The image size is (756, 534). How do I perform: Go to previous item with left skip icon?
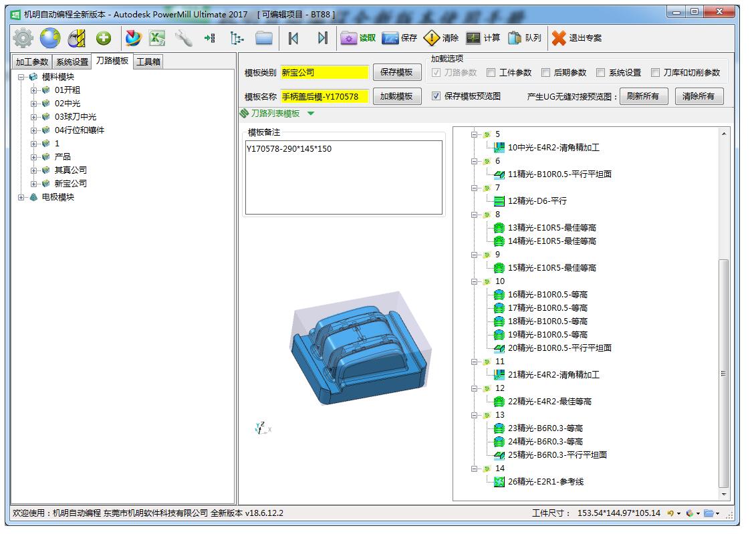[293, 37]
